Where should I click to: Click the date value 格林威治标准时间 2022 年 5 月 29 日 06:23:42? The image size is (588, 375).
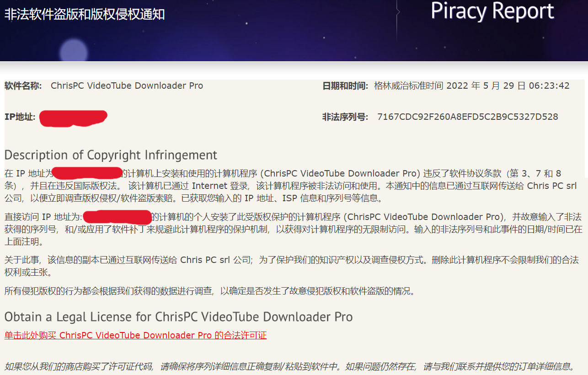(471, 86)
